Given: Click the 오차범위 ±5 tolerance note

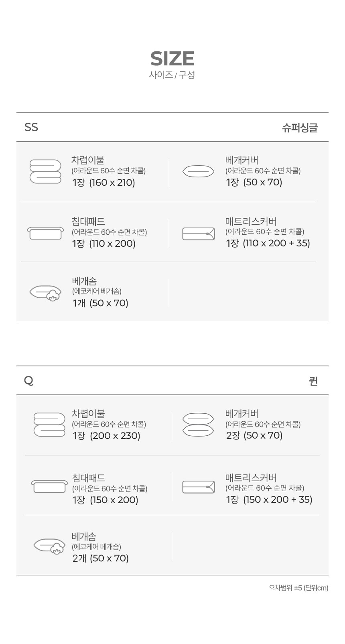Looking at the screenshot, I should (x=298, y=588).
